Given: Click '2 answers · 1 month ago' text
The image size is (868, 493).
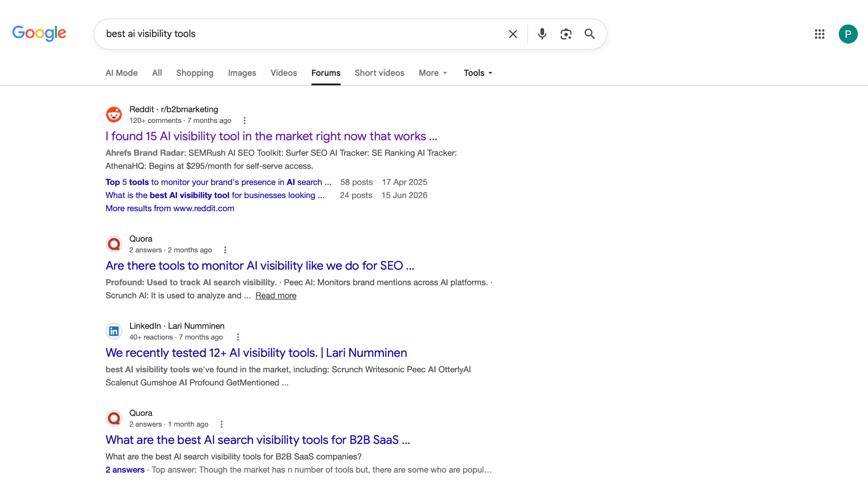Looking at the screenshot, I should pos(169,424).
